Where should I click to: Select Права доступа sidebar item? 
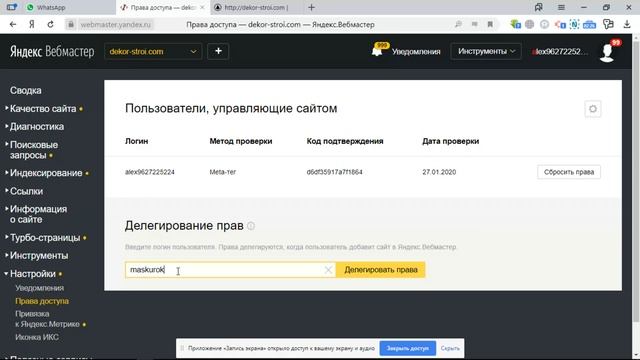42,301
